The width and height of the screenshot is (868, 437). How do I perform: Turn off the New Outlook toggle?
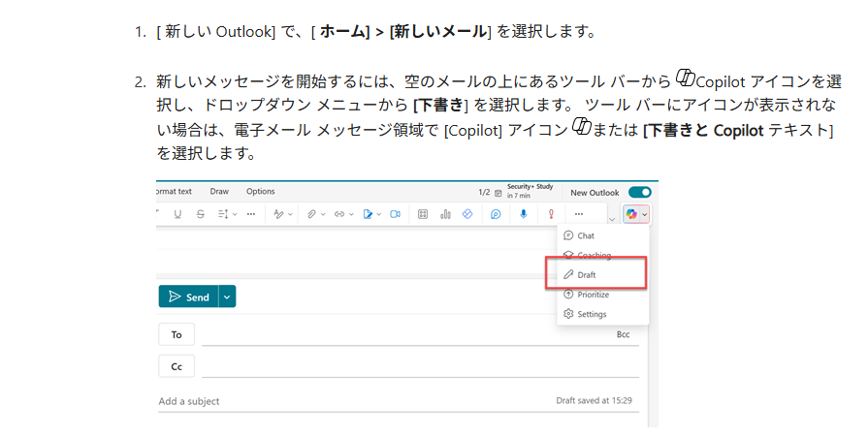[x=640, y=192]
